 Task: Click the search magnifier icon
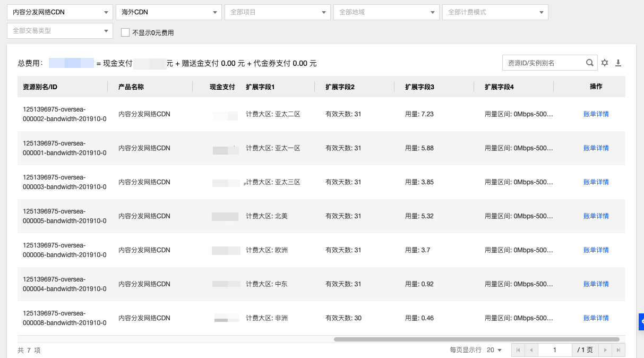click(x=589, y=63)
